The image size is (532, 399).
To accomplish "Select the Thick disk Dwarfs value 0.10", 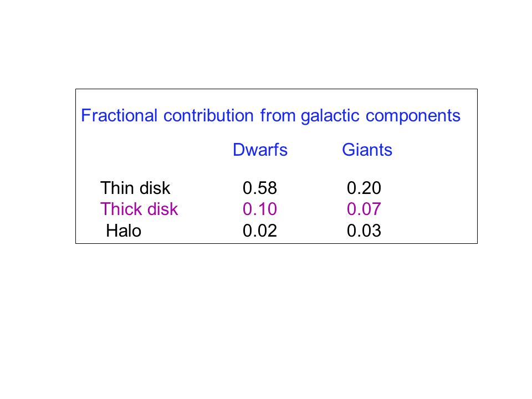I will pos(259,209).
